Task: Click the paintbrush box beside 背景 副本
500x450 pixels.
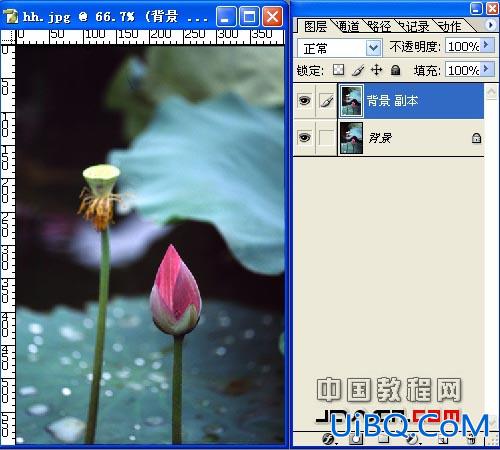Action: pos(326,100)
